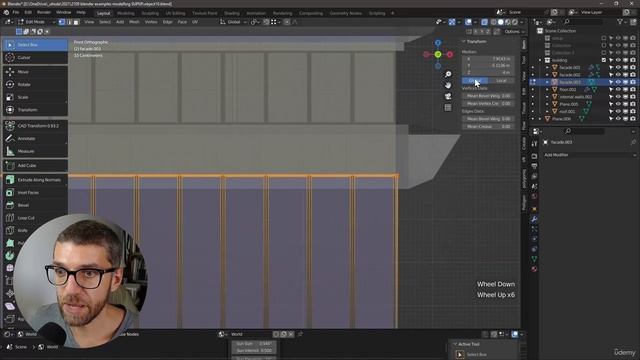Screen dimensions: 640x360
Task: Switch to the UV Editing workspace tab
Action: point(176,13)
